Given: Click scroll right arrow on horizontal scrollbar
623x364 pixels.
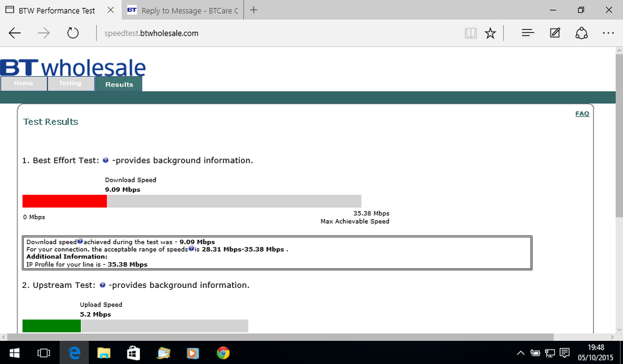Looking at the screenshot, I should [x=612, y=337].
